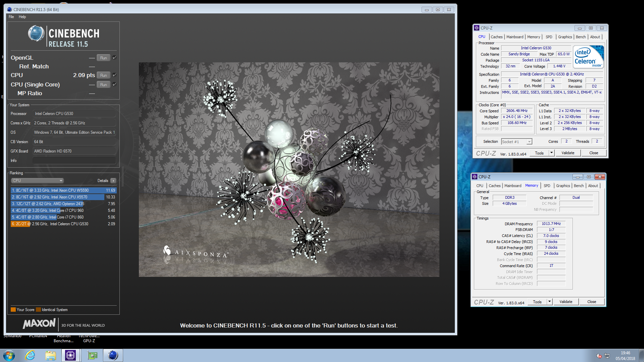Open Bench tab in upper CPU-Z
This screenshot has height=362, width=644.
click(581, 37)
